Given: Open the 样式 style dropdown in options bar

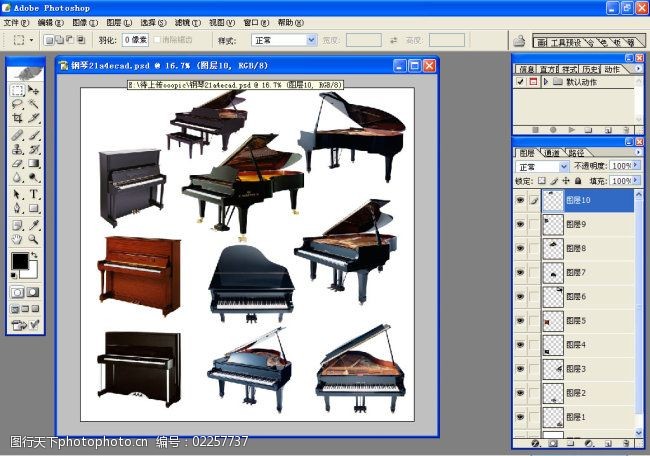Looking at the screenshot, I should [281, 41].
